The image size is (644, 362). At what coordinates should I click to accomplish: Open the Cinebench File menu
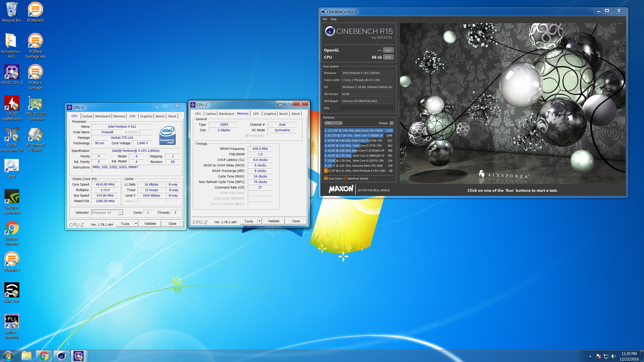(x=325, y=19)
